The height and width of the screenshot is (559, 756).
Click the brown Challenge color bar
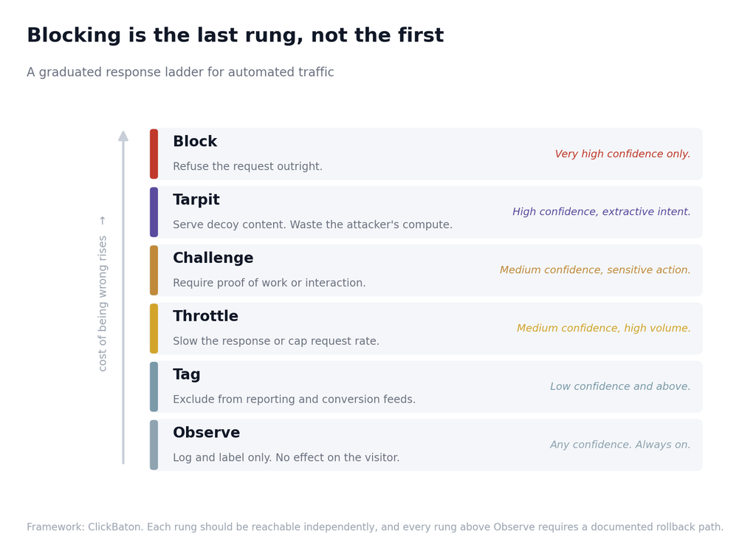coord(154,270)
